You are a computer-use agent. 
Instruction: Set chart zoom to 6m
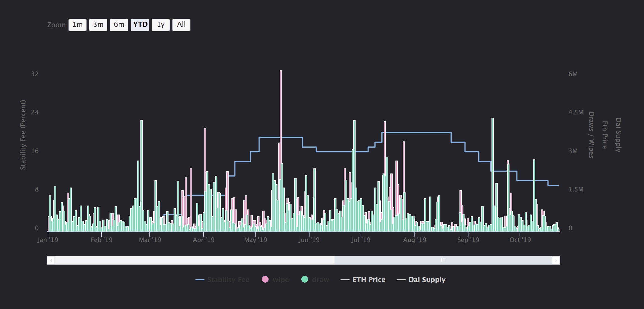tap(119, 25)
